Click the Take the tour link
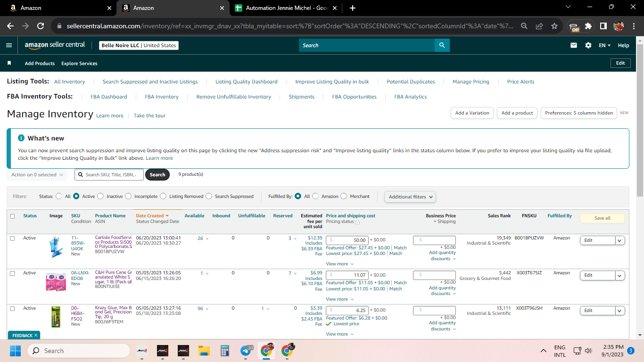 point(149,115)
